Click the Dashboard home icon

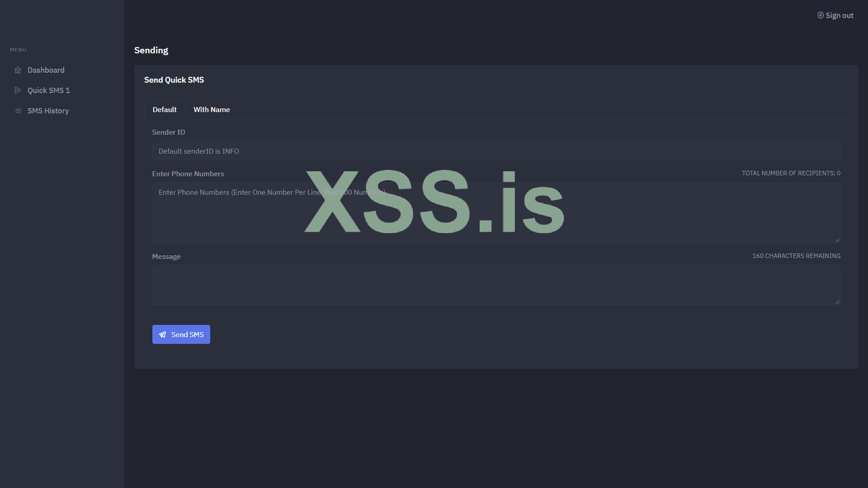point(18,70)
